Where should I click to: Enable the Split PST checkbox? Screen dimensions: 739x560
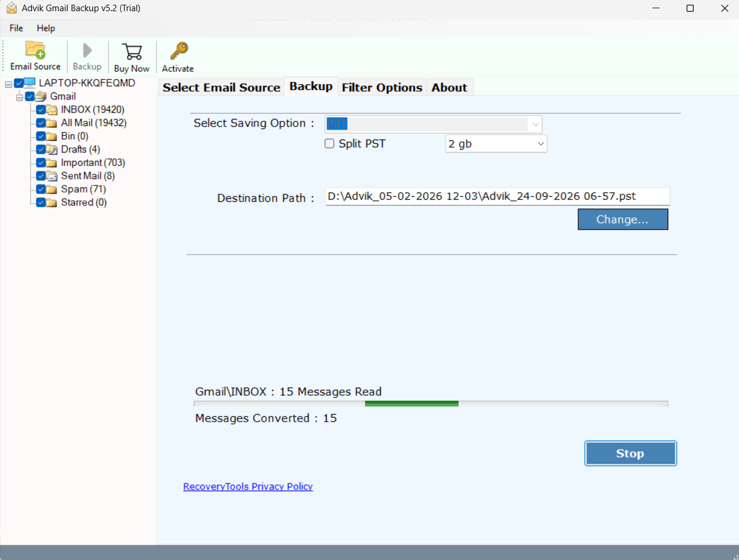click(x=330, y=144)
